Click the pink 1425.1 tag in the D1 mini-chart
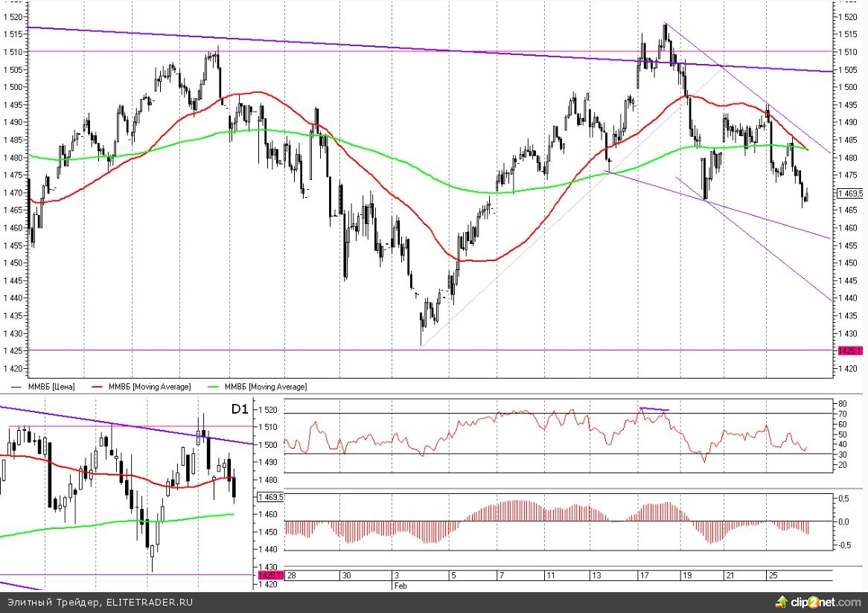The width and height of the screenshot is (868, 613). [269, 575]
